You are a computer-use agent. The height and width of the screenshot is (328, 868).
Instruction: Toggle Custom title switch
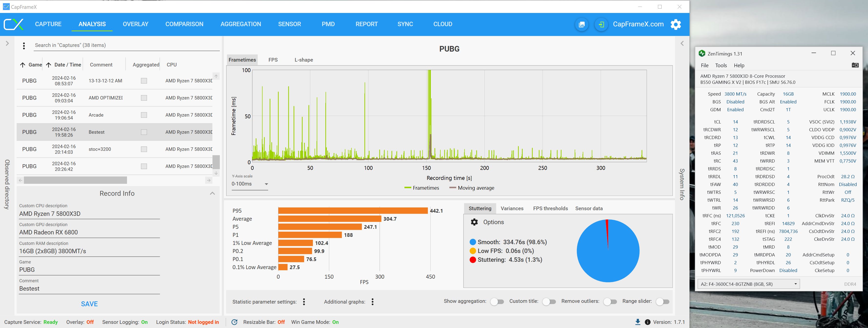click(549, 302)
